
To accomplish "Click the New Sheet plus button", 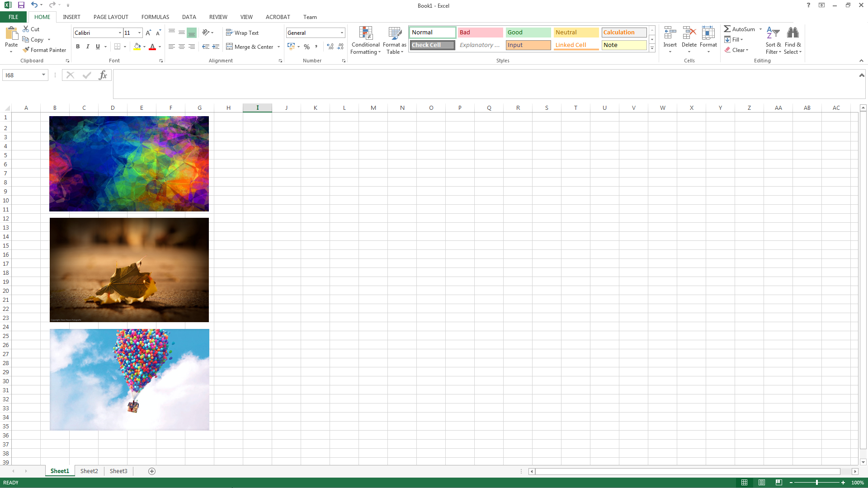I will (x=152, y=471).
